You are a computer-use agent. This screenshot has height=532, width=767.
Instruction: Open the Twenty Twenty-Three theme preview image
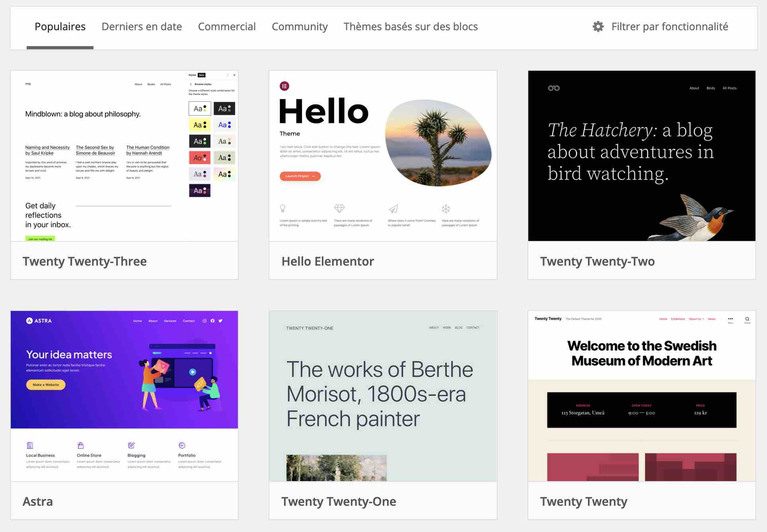[124, 156]
